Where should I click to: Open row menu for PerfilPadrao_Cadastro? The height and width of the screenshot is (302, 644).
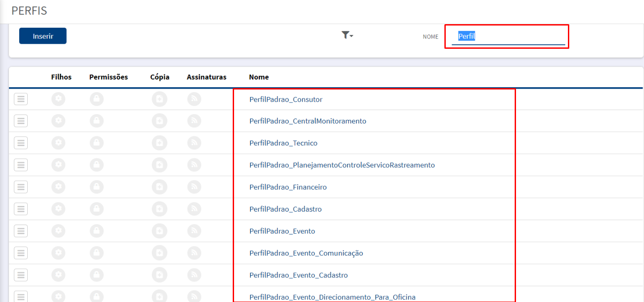point(21,209)
